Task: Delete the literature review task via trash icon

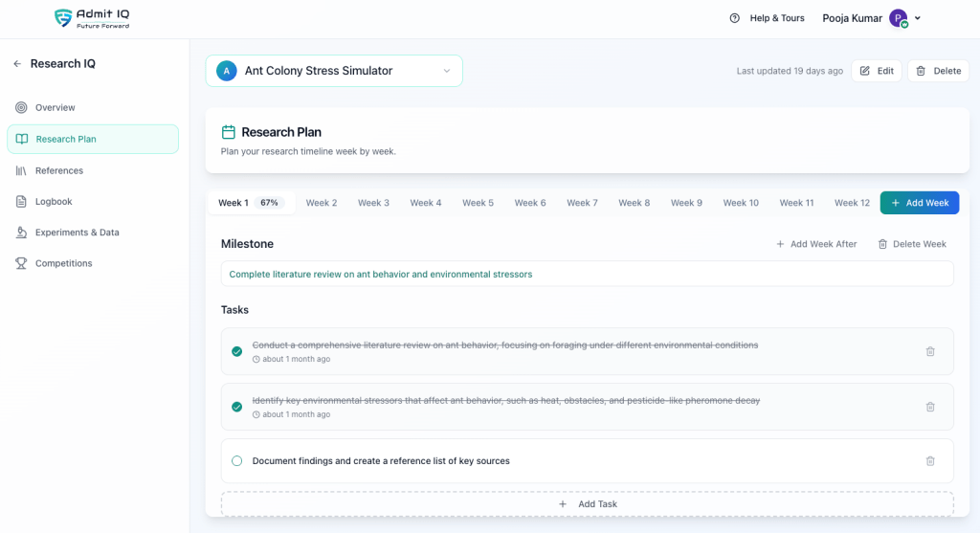Action: pyautogui.click(x=929, y=351)
